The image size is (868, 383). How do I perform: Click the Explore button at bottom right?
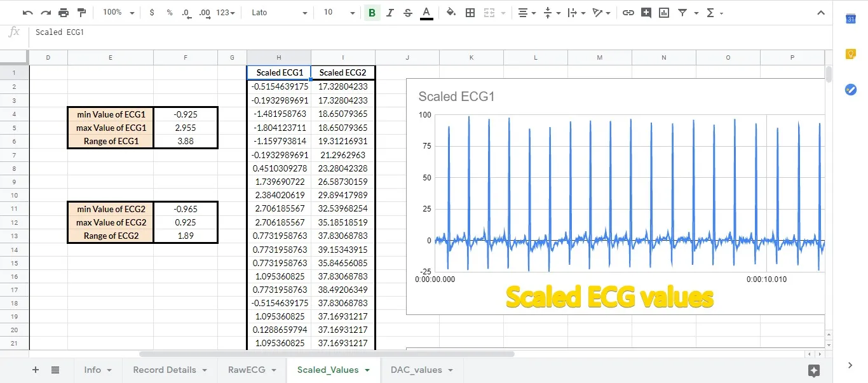814,370
